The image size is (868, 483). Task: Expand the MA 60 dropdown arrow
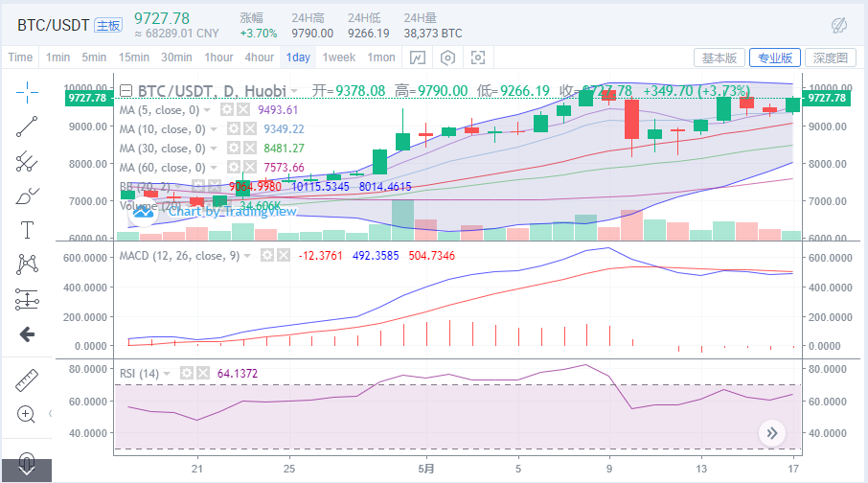tap(214, 168)
